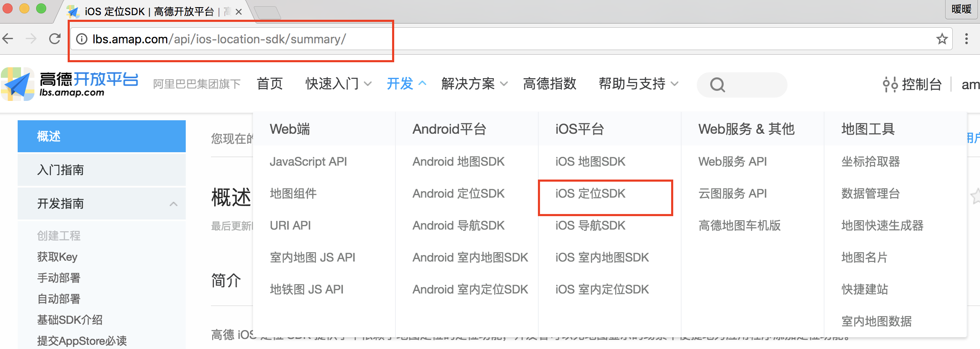980x349 pixels.
Task: Bookmark this page with the star icon
Action: click(x=942, y=39)
